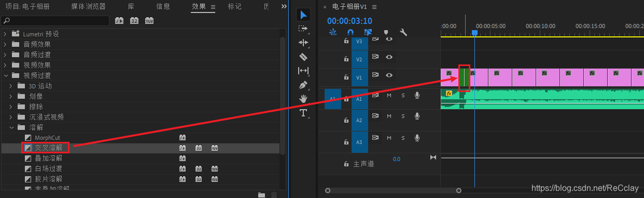Filter by 32-bit color effects icon

[134, 21]
